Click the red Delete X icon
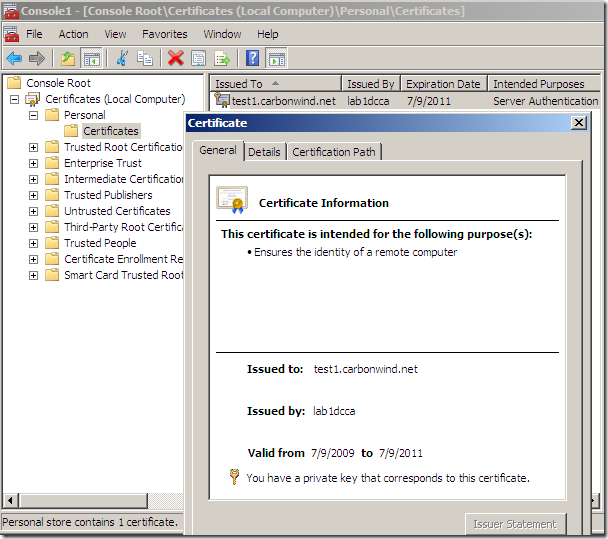This screenshot has width=608, height=539. tap(176, 59)
